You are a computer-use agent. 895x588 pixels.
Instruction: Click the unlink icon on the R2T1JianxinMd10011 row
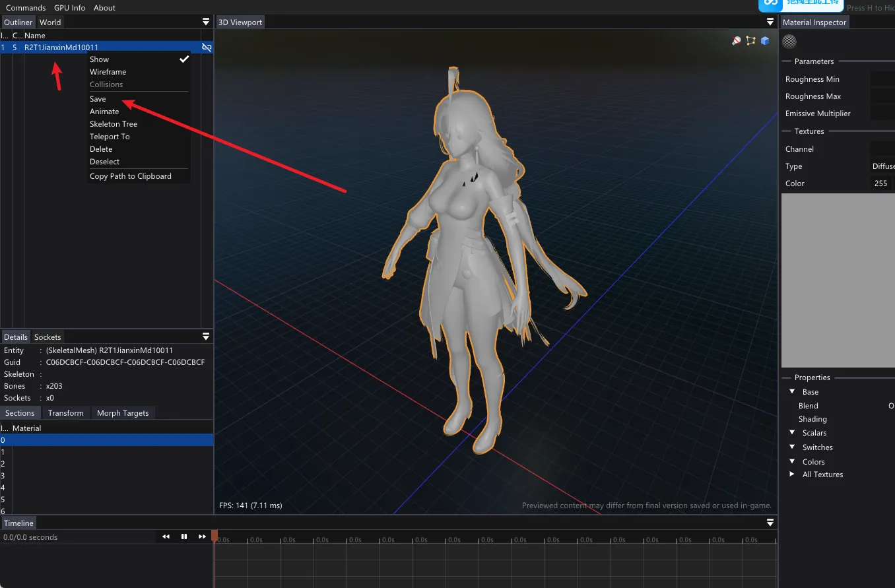point(207,48)
